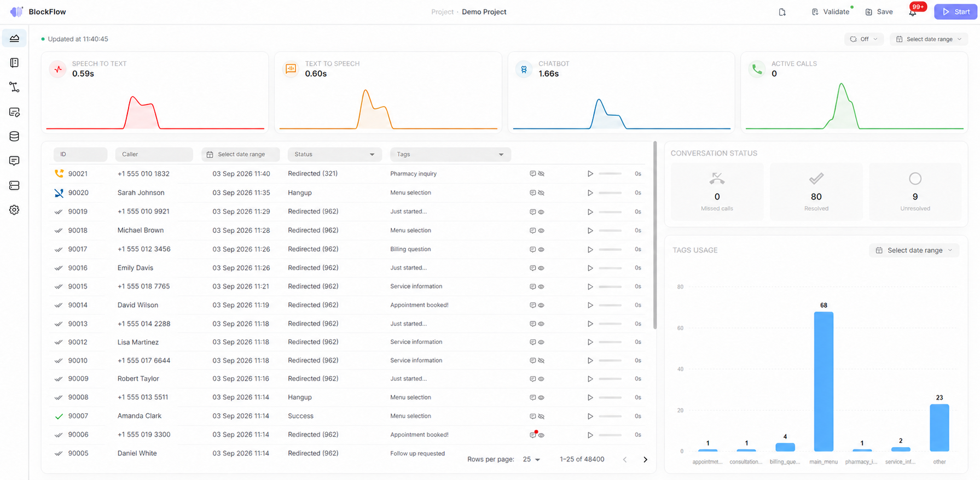Seek playback slider for call 90021

click(x=610, y=174)
